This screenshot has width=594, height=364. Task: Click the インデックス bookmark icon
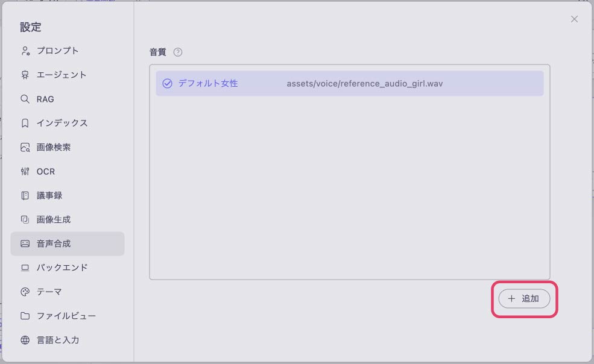(25, 123)
